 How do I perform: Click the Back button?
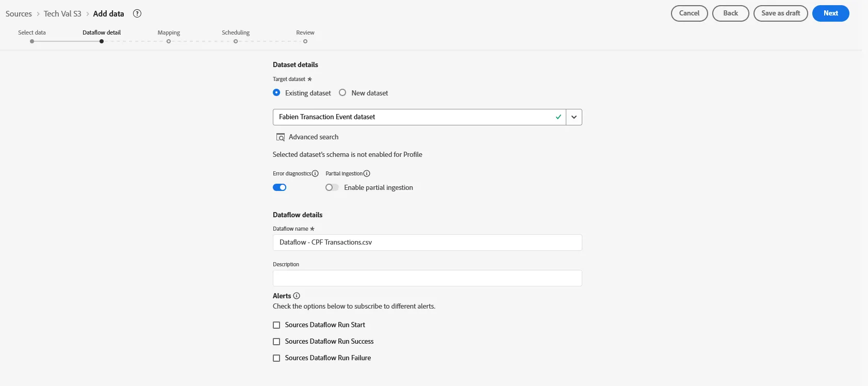tap(731, 13)
